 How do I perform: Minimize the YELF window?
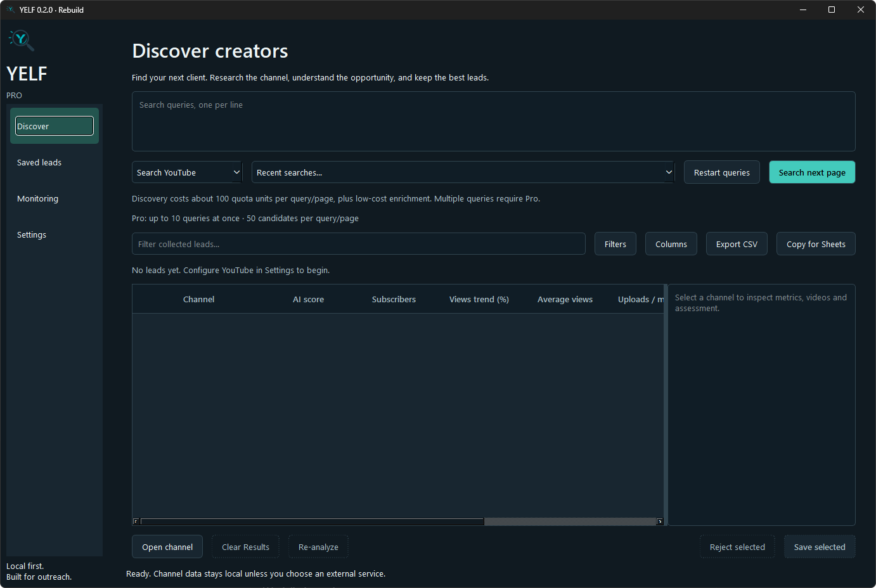(803, 10)
